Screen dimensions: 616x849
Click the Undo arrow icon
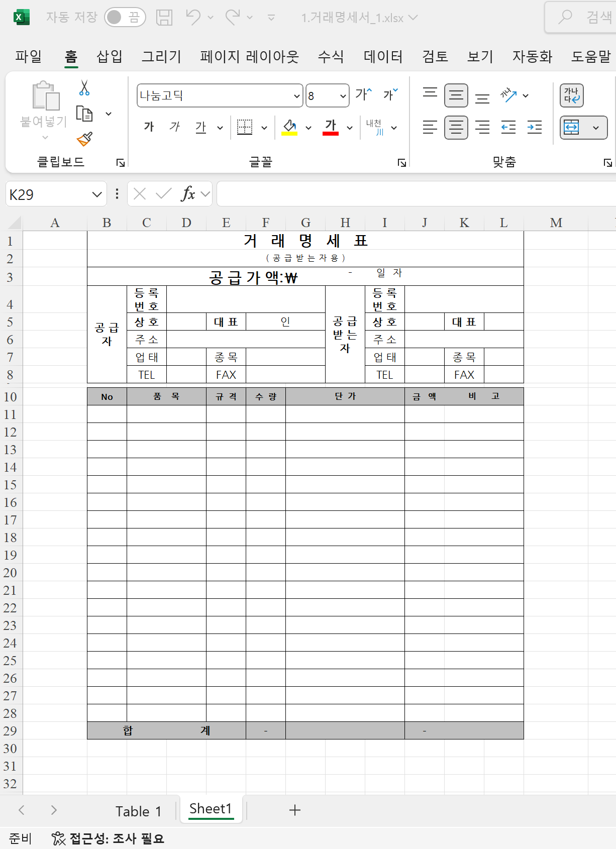[x=193, y=17]
